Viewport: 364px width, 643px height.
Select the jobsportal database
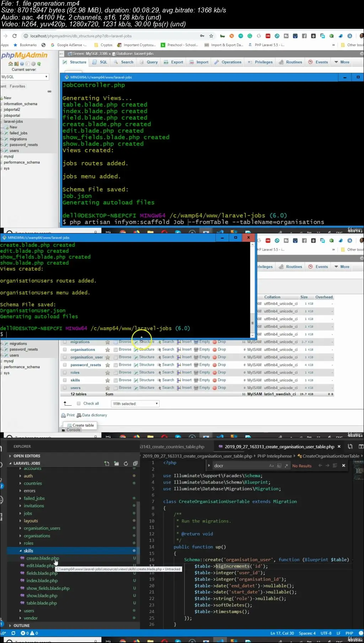pyautogui.click(x=12, y=116)
